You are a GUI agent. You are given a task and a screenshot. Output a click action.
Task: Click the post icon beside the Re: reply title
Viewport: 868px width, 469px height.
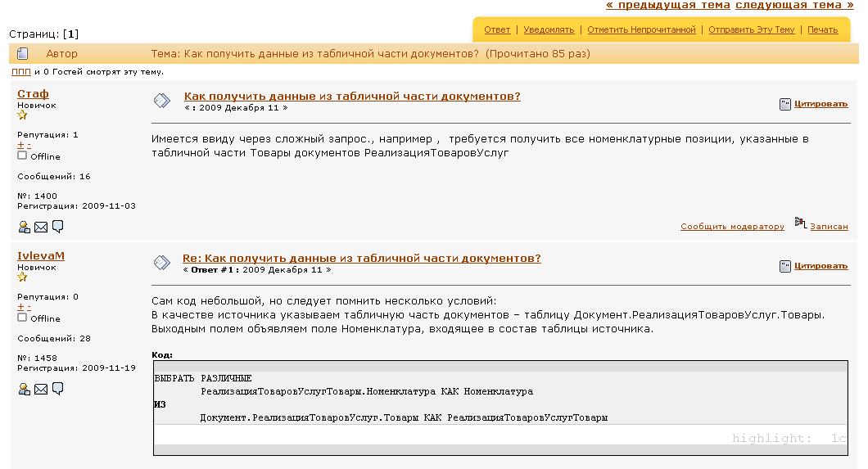click(161, 263)
